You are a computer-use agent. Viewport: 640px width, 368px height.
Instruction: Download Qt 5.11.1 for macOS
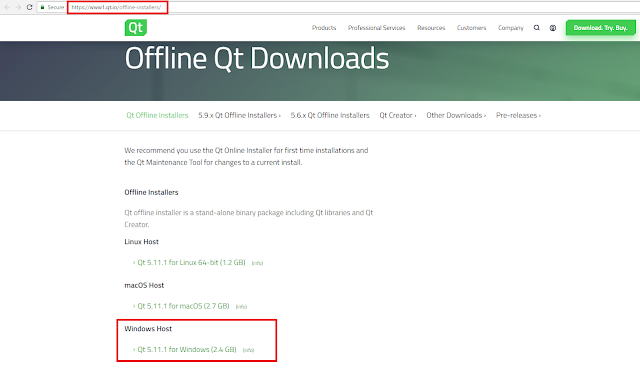click(x=183, y=306)
